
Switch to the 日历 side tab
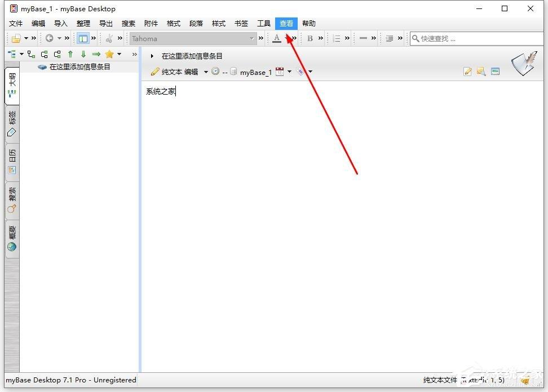pyautogui.click(x=12, y=162)
